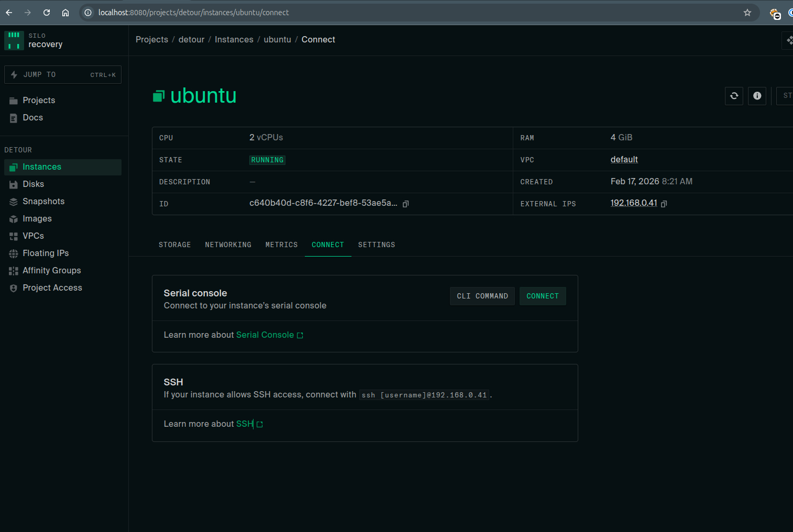
Task: Copy the instance ID to clipboard
Action: tap(405, 204)
